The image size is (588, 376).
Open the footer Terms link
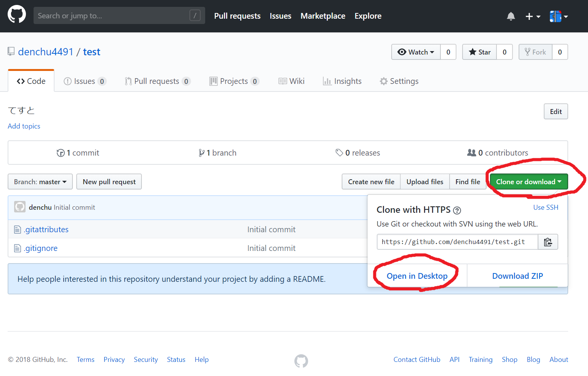(x=85, y=360)
